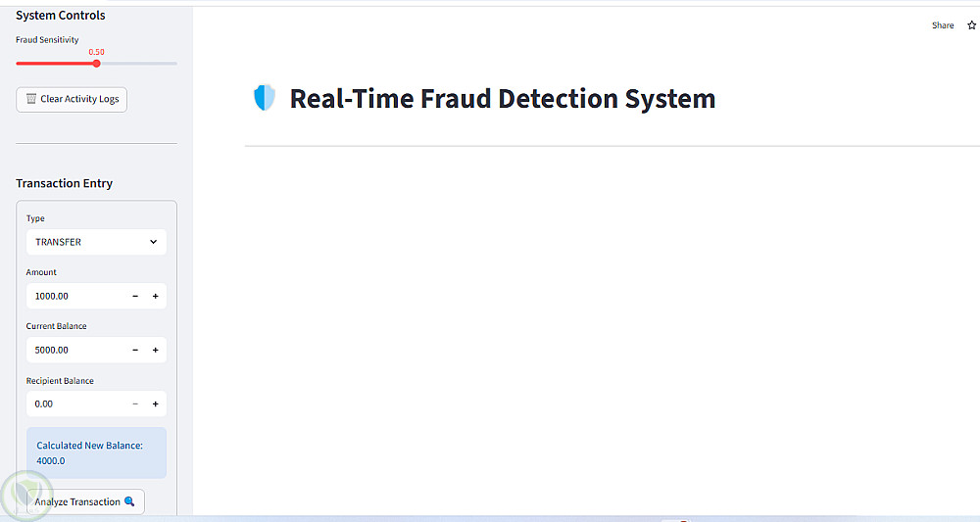Click the Calculated New Balance info box
The height and width of the screenshot is (522, 980).
(96, 452)
